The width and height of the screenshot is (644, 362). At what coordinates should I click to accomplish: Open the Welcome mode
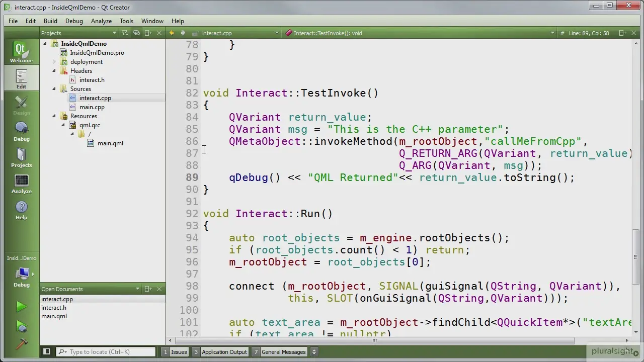(21, 52)
